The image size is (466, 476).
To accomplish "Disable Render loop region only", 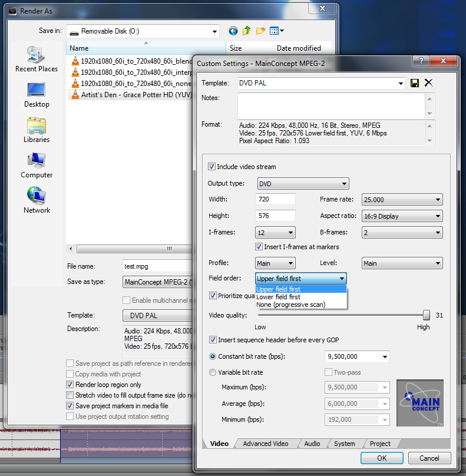I will point(70,385).
